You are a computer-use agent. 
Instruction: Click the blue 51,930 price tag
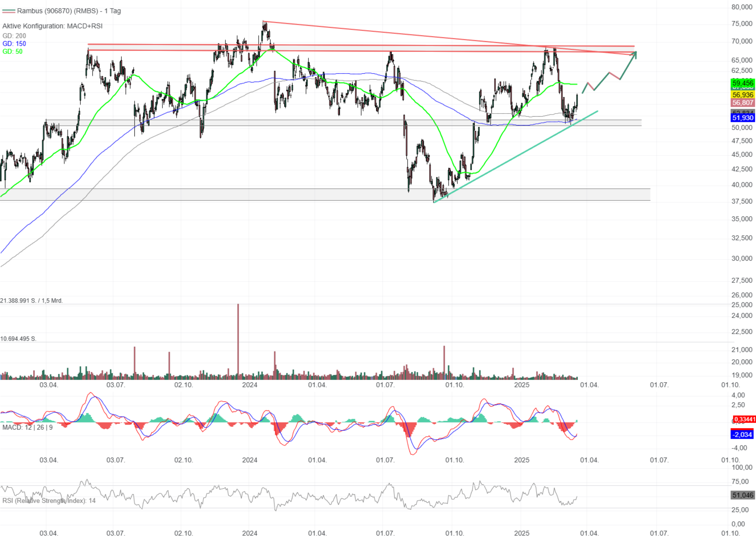742,118
